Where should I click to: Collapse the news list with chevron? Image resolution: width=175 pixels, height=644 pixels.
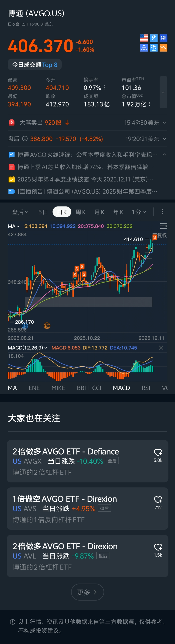tap(164, 155)
